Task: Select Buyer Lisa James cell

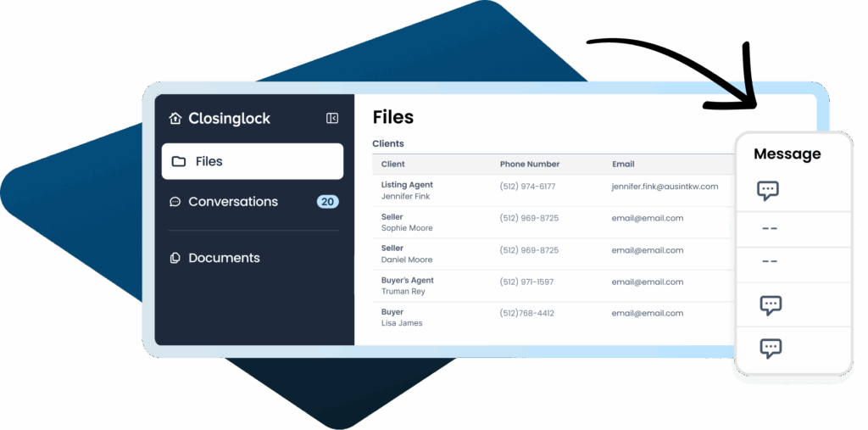Action: (x=402, y=317)
